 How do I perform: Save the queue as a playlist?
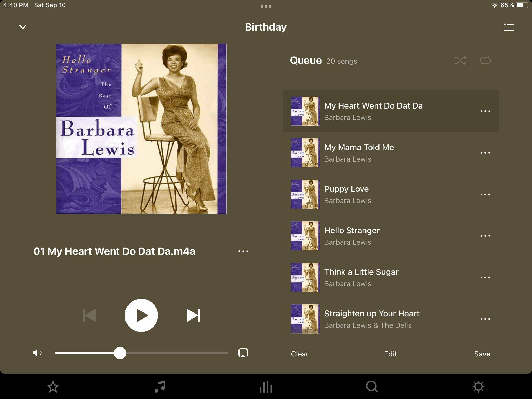pyautogui.click(x=482, y=354)
